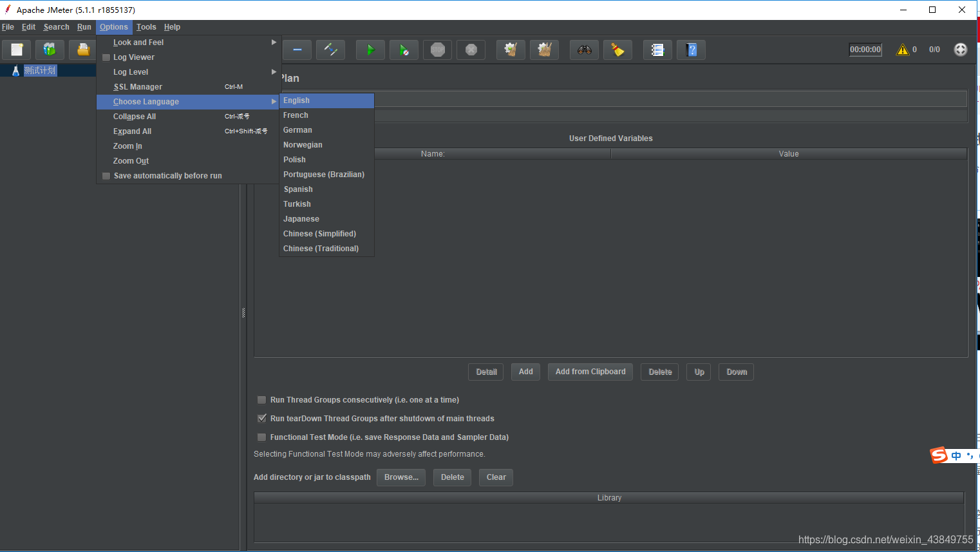
Task: Select Expand All menu item
Action: [x=188, y=131]
